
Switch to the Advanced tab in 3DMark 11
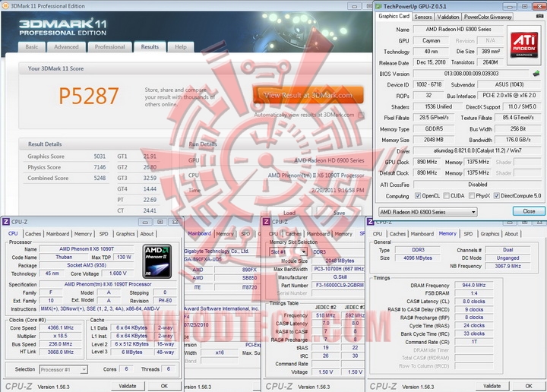66,47
